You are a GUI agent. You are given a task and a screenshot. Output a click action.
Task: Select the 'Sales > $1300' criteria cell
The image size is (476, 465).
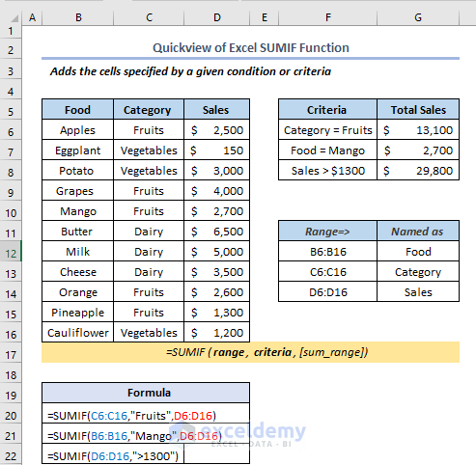pyautogui.click(x=327, y=171)
